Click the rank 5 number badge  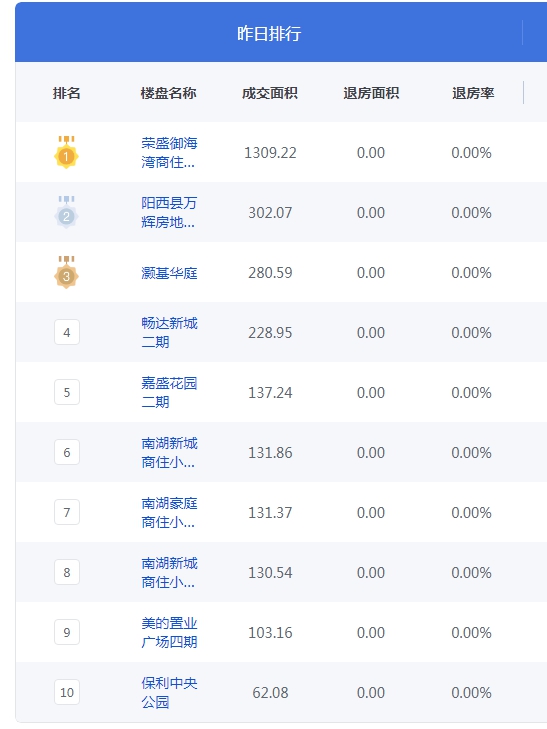coord(67,392)
